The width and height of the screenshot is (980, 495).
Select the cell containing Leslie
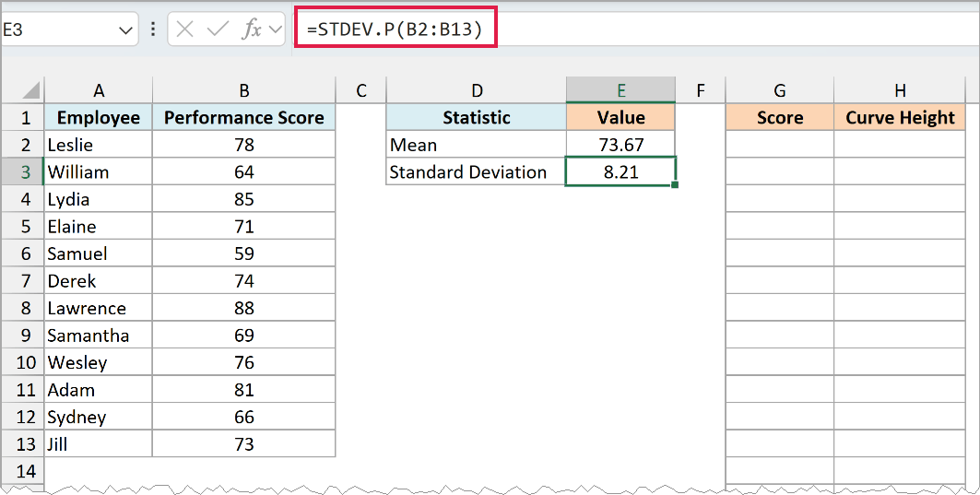(98, 145)
